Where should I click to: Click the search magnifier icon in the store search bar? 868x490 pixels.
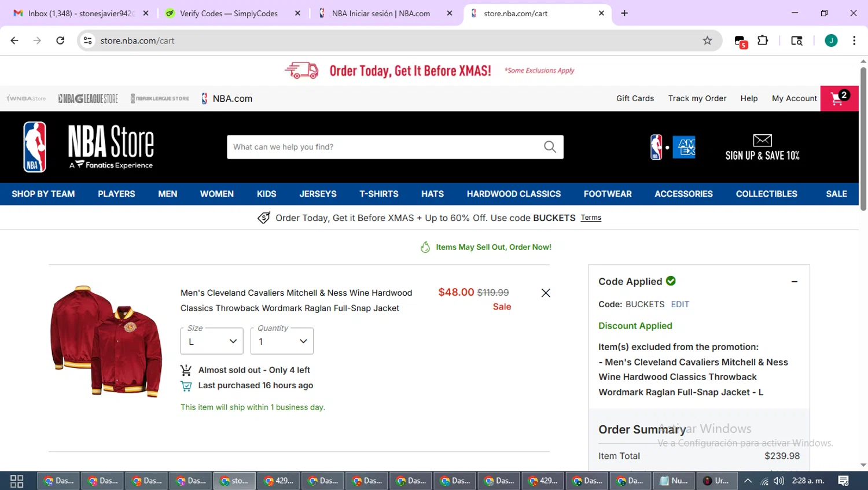point(550,147)
